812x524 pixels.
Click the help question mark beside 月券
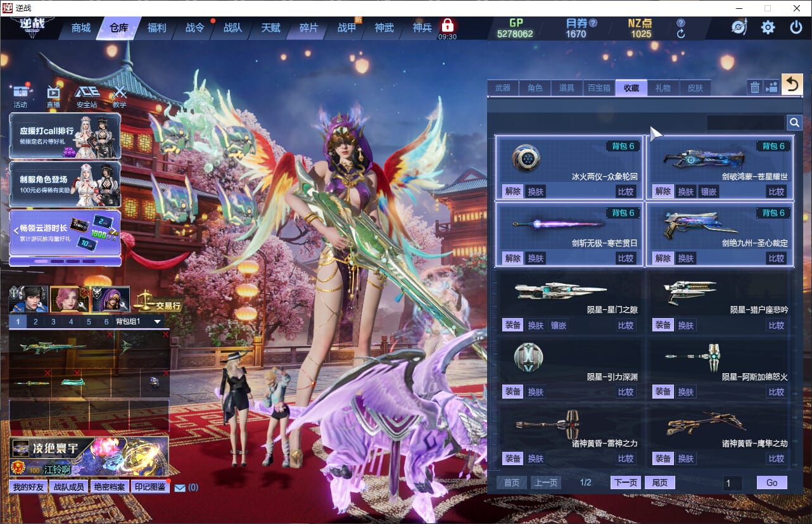point(593,23)
